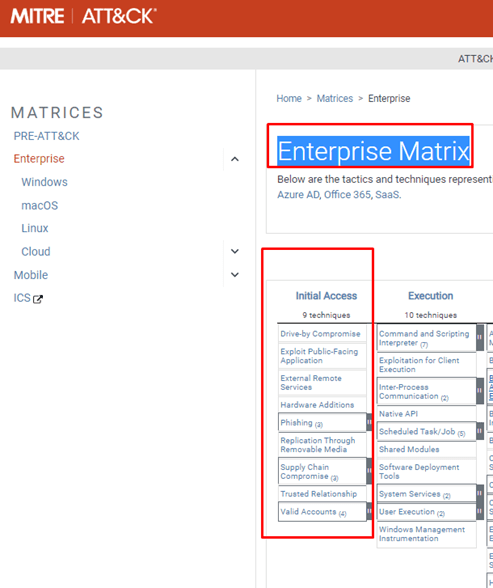The image size is (493, 588).
Task: Toggle System Services sub-techniques handle
Action: [x=480, y=494]
